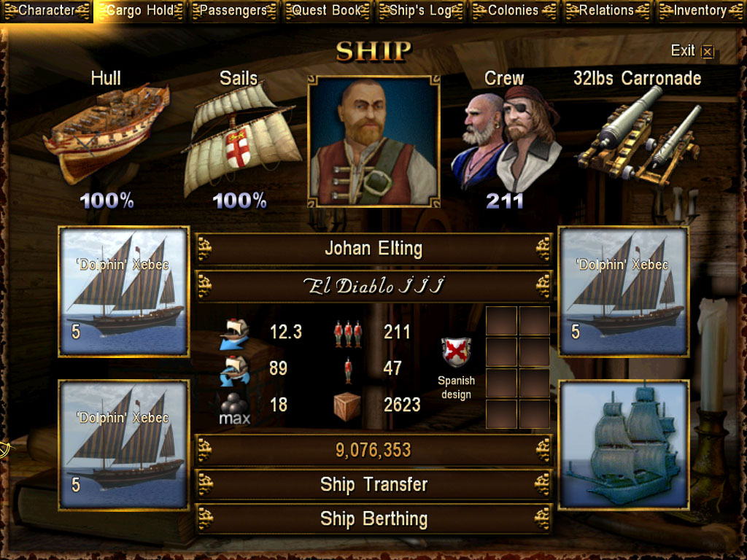Switch to the Quest Book tab
The height and width of the screenshot is (560, 747).
pyautogui.click(x=327, y=10)
